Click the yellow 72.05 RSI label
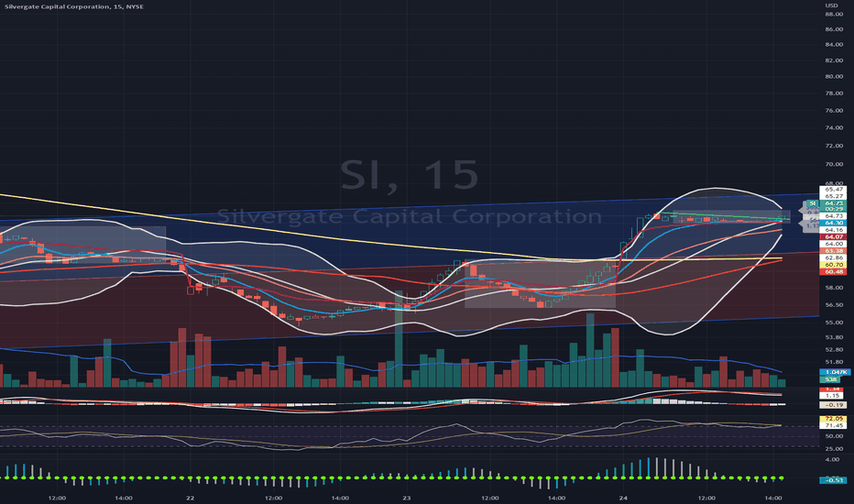 [834, 419]
